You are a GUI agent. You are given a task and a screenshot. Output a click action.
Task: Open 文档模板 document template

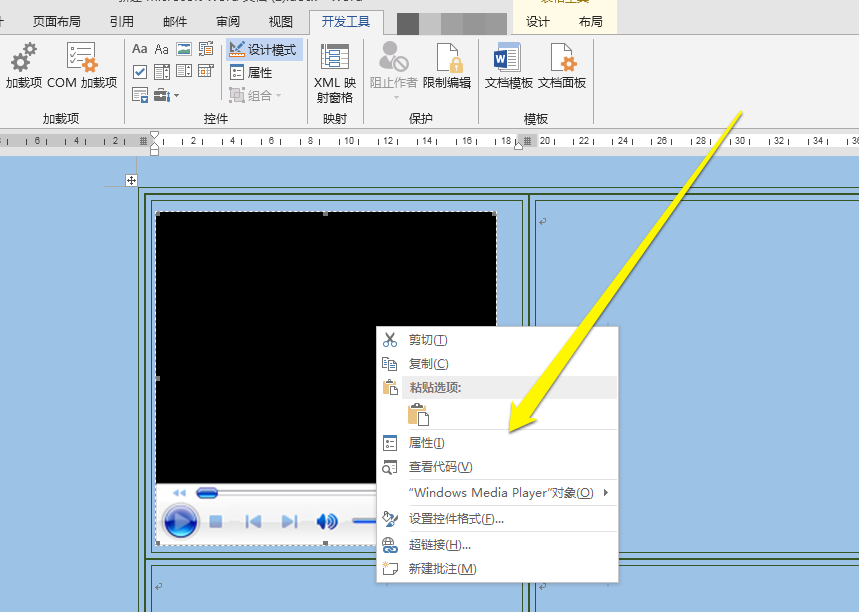[508, 66]
